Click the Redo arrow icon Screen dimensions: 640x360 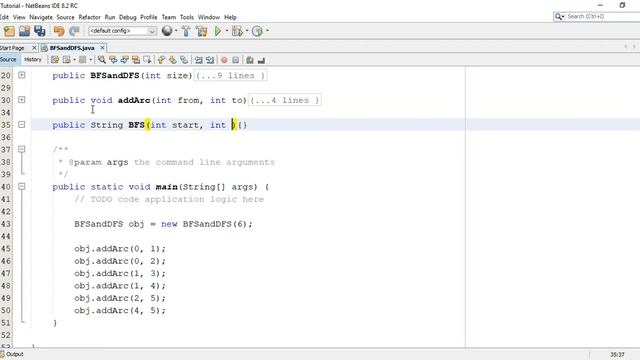[x=74, y=31]
